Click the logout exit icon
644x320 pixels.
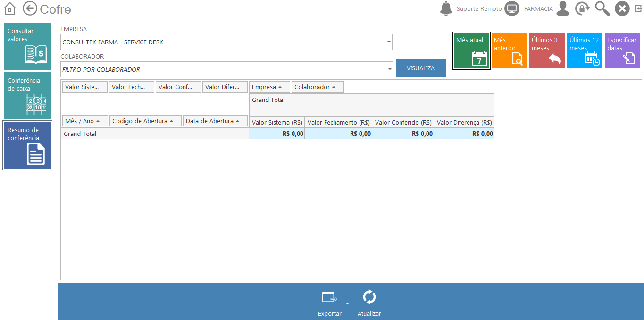coord(638,8)
